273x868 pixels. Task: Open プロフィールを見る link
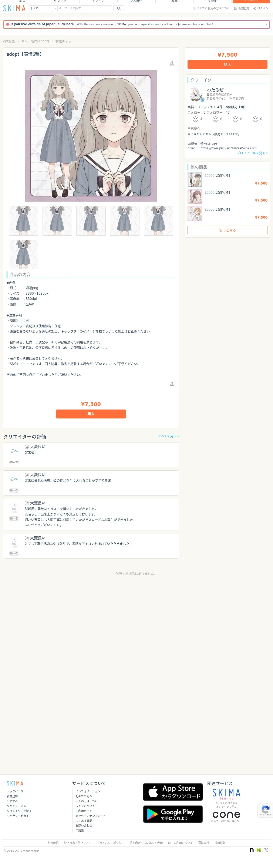tap(252, 153)
